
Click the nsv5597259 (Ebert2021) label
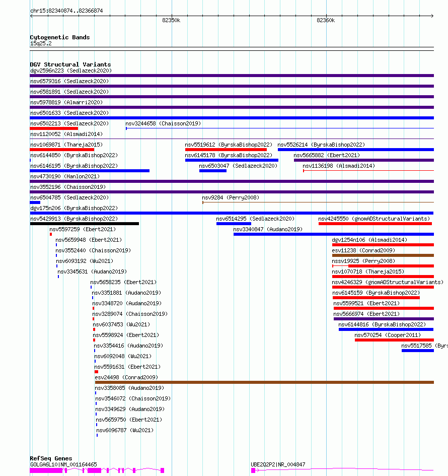pos(83,230)
